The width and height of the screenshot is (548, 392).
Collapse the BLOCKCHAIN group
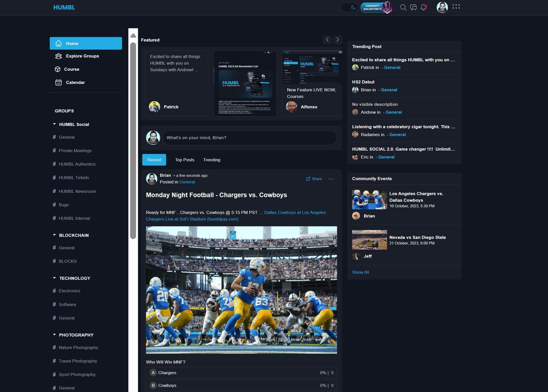click(54, 235)
